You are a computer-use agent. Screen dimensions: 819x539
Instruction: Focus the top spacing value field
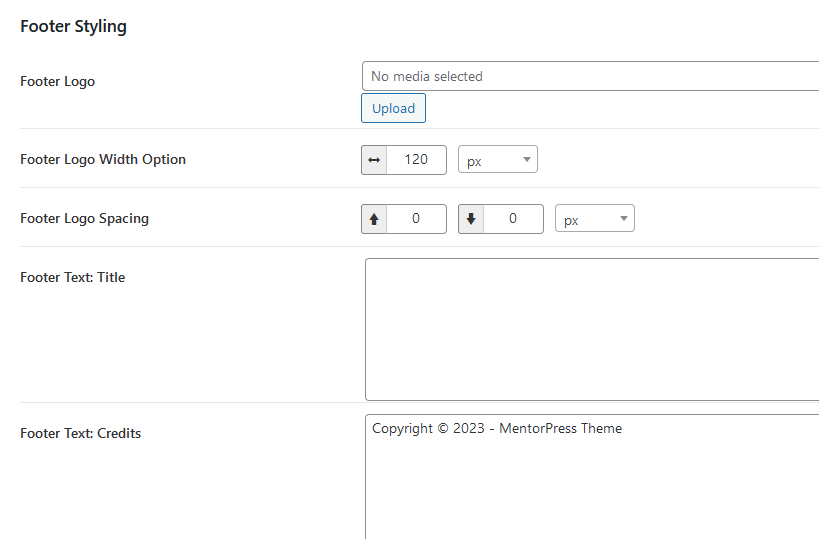(x=416, y=219)
